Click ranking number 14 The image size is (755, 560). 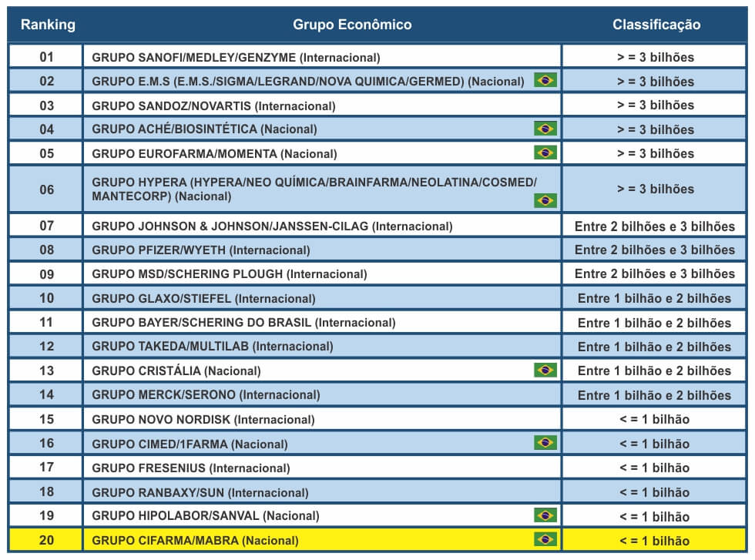click(x=47, y=394)
